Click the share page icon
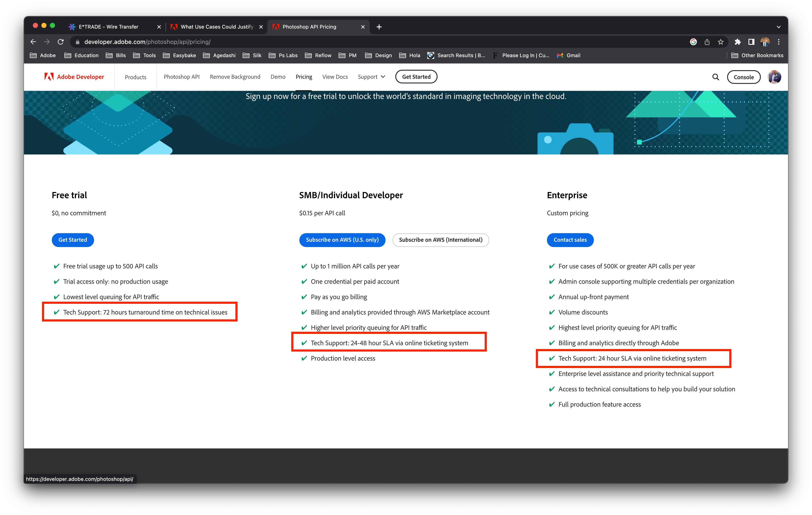 pos(707,42)
